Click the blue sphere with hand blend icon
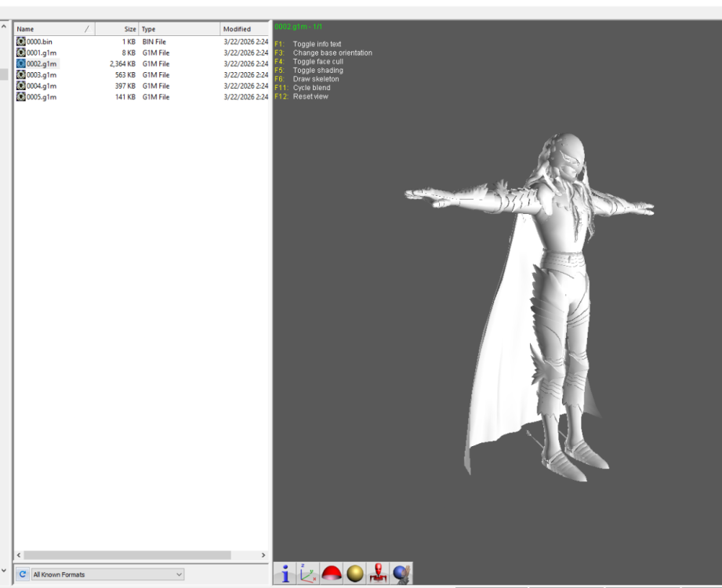Viewport: 722px width, 588px height. pos(401,573)
